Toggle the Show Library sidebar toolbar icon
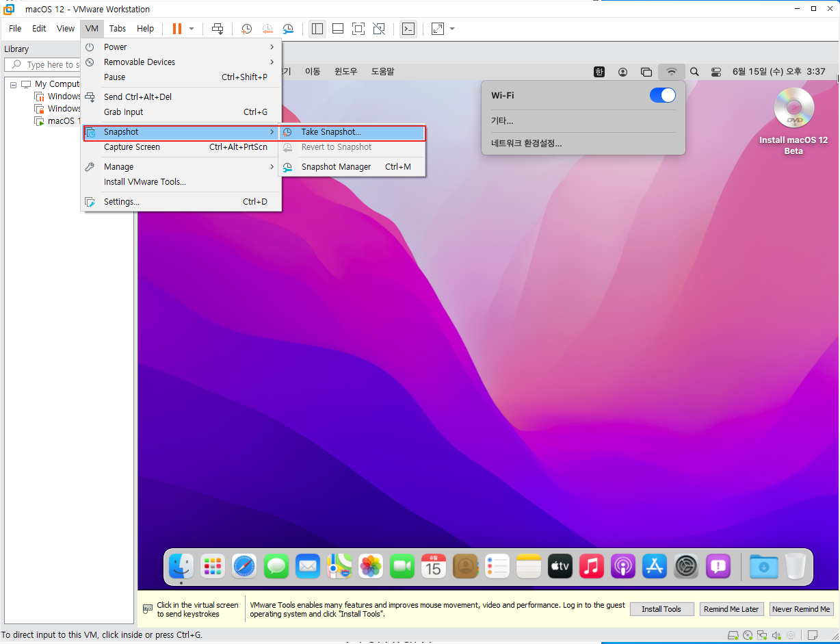840x644 pixels. (x=317, y=29)
